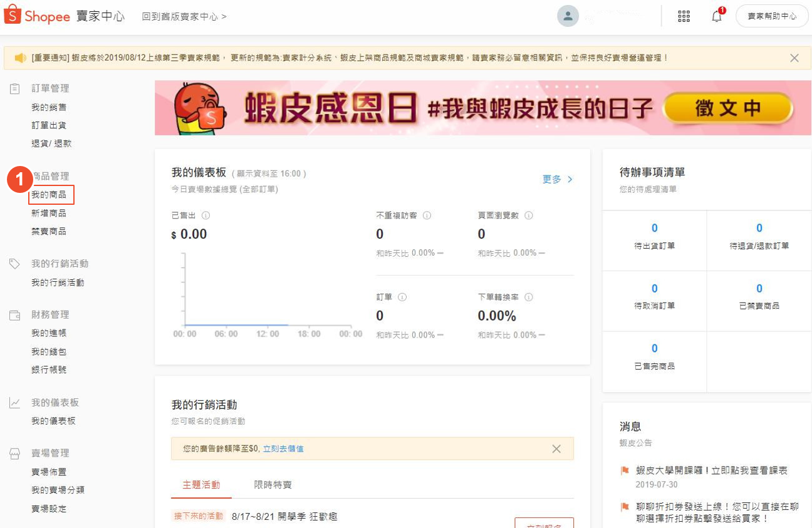The image size is (812, 528).
Task: Click the 我的行銷活動 tag icon
Action: click(14, 264)
